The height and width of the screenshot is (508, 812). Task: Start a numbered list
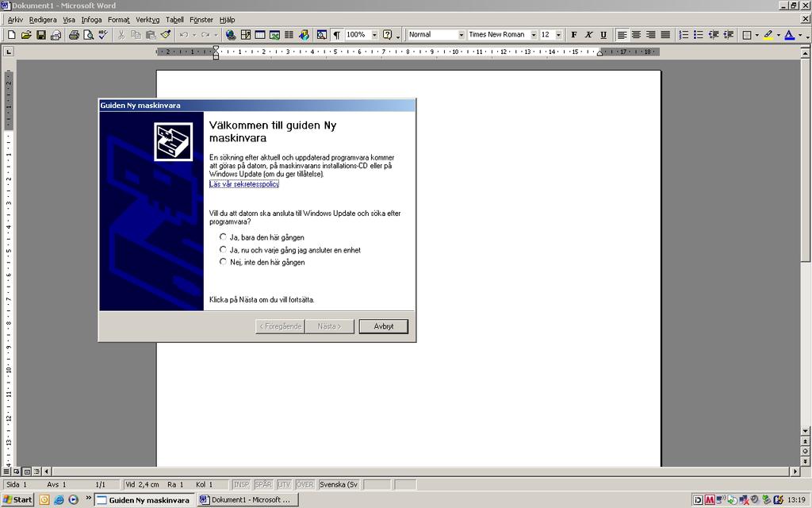pyautogui.click(x=684, y=35)
